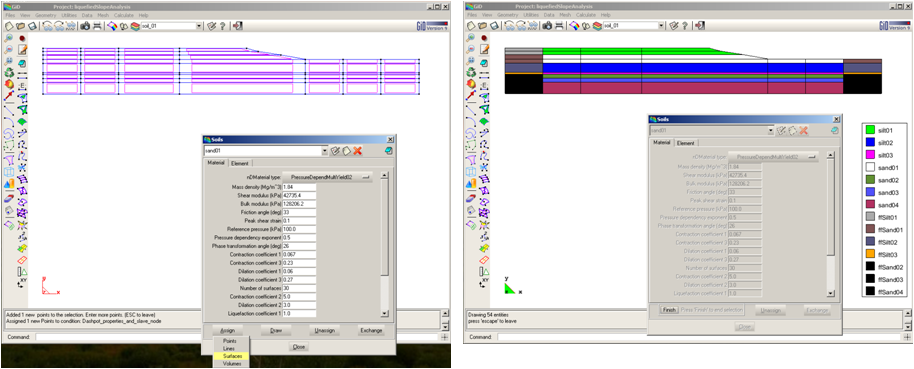Click the green silt01 swatch in the legend
Screen dimensions: 914x369
click(x=871, y=129)
